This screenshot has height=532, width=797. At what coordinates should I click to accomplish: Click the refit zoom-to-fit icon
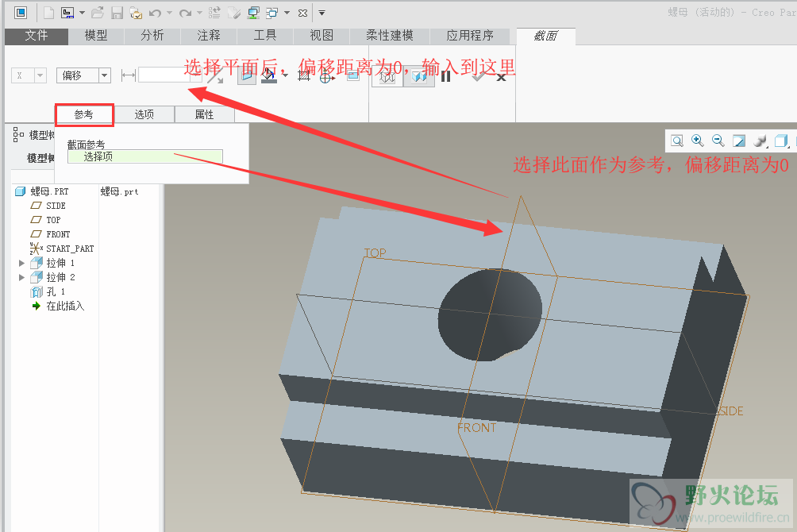click(x=677, y=141)
